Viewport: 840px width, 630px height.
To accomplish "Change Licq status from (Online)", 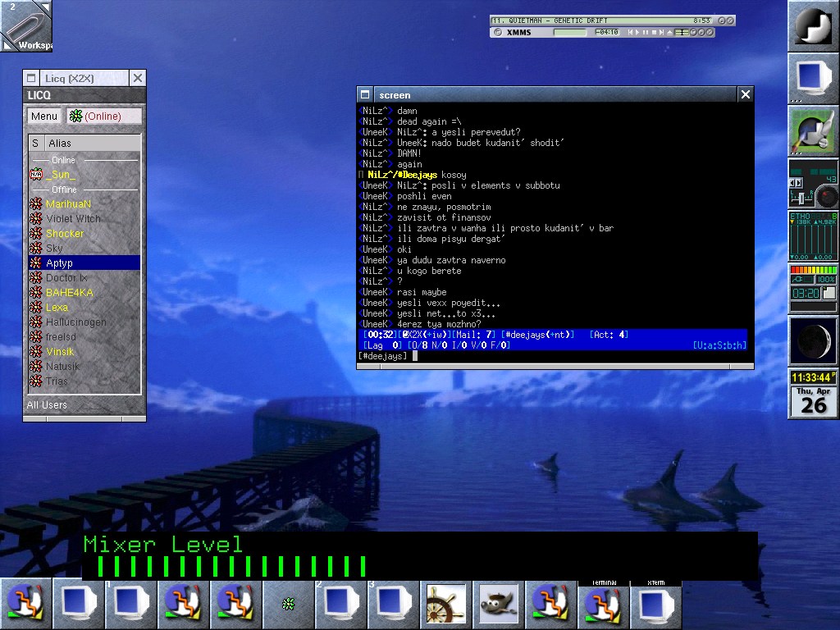I will coord(104,116).
